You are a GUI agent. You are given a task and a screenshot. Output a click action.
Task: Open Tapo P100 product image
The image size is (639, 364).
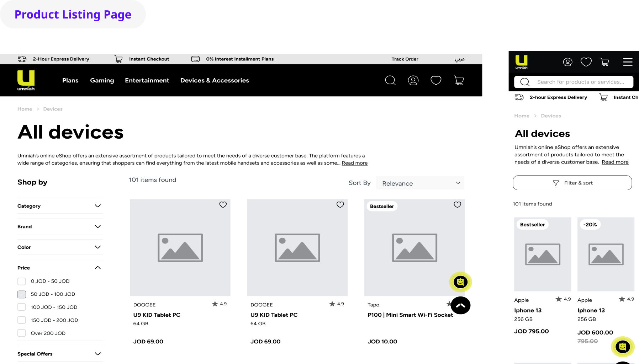(x=414, y=248)
